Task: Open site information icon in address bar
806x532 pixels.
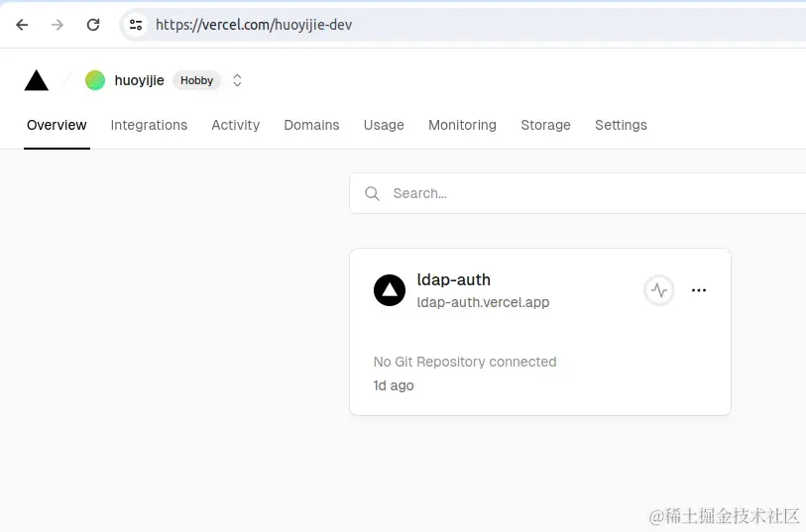Action: 136,25
